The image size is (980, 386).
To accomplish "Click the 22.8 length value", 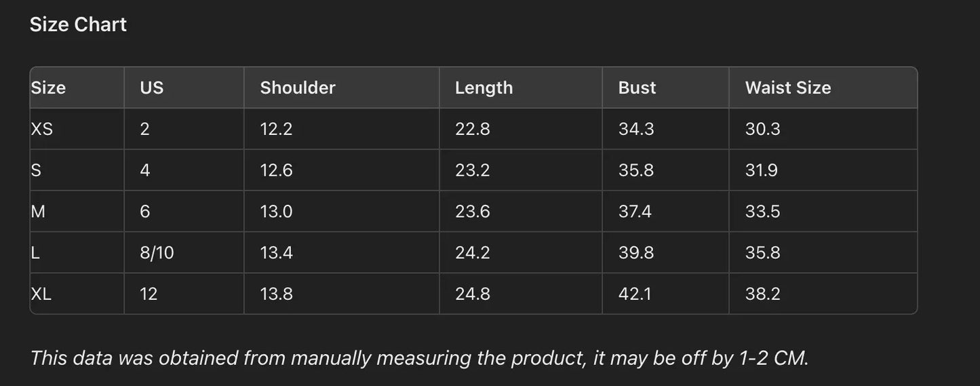I will click(x=472, y=129).
